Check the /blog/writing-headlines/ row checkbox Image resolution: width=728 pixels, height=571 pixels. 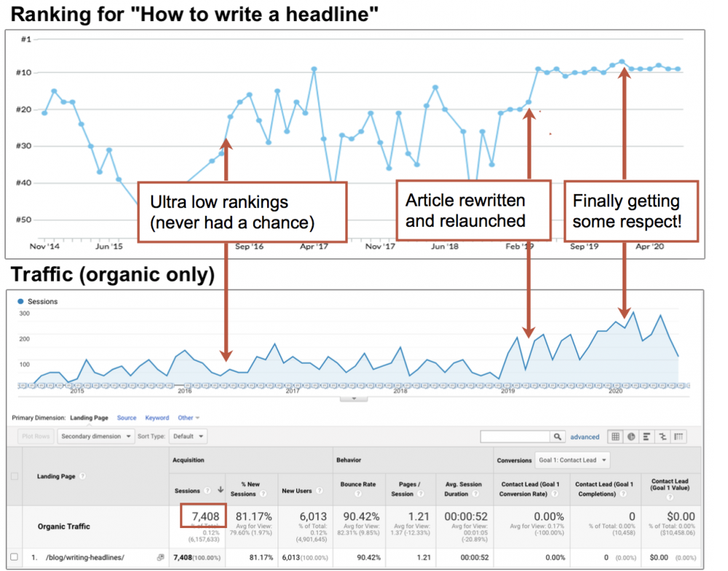point(14,557)
